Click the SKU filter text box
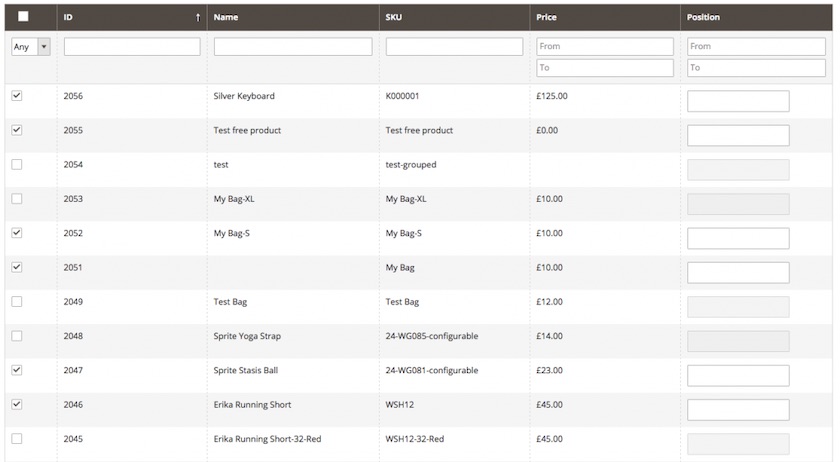Image resolution: width=840 pixels, height=462 pixels. [x=454, y=47]
